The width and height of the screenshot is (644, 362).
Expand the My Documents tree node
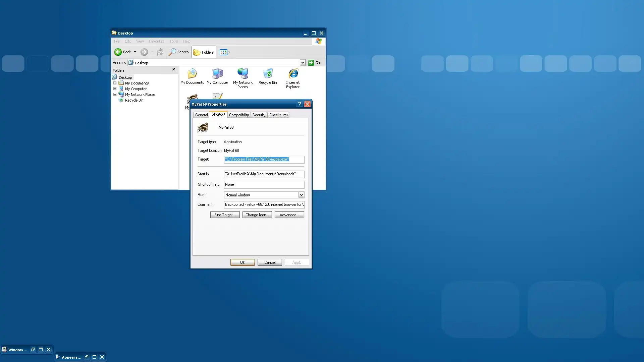[115, 83]
